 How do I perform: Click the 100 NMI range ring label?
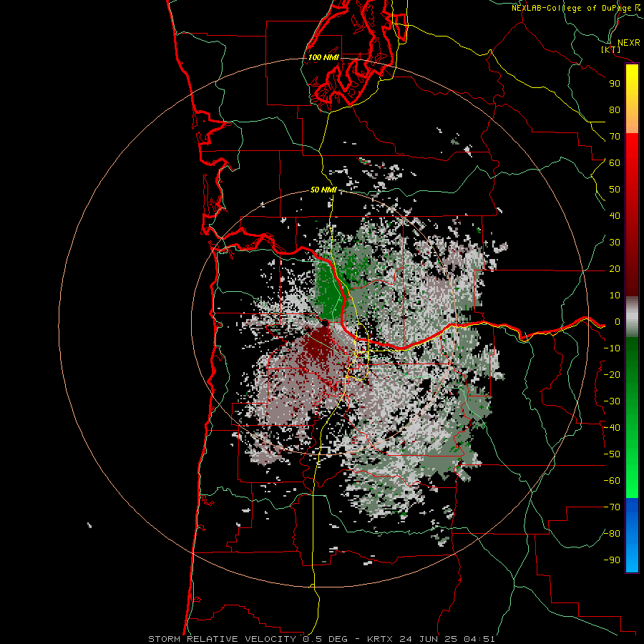pos(323,57)
